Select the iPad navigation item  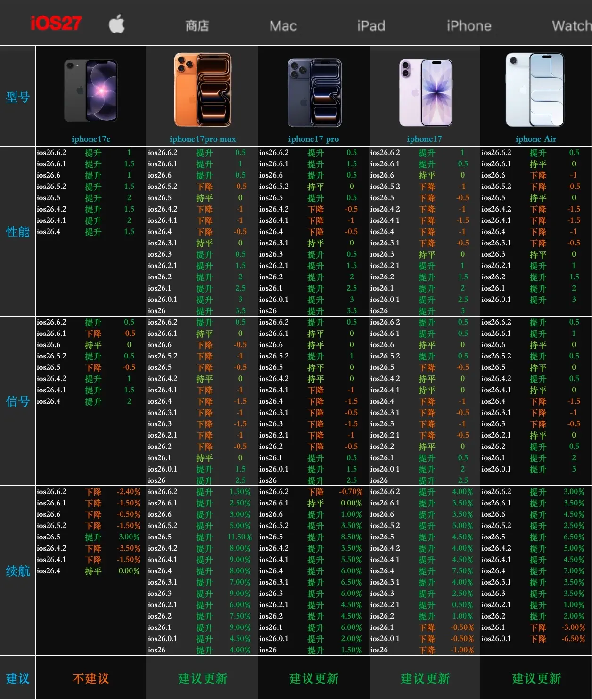coord(371,25)
